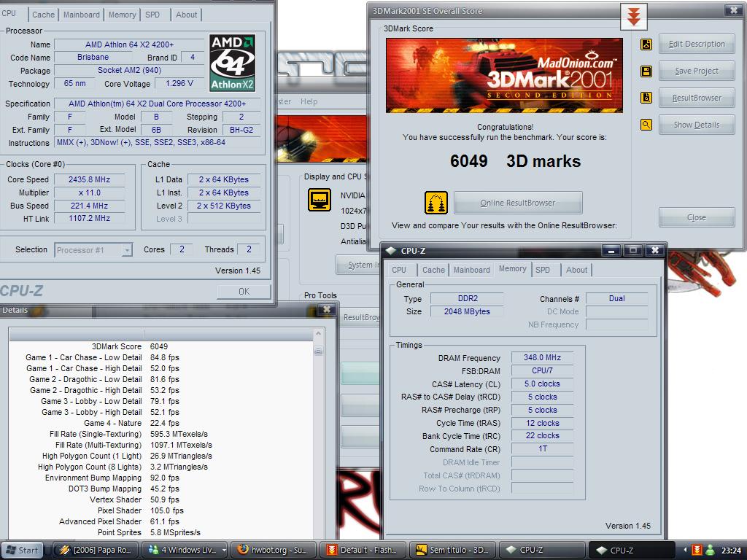Open About tab in left CPU-Z window
747x560 pixels.
pyautogui.click(x=186, y=15)
